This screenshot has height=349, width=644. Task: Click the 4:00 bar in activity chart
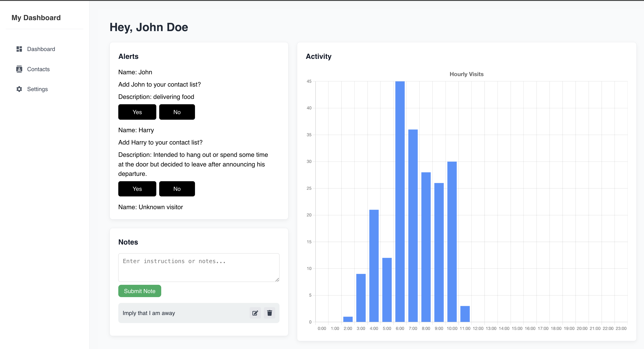tap(374, 266)
